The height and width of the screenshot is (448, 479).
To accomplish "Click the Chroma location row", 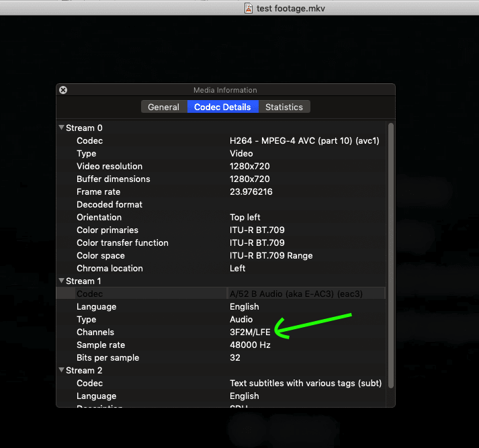I will pos(222,269).
